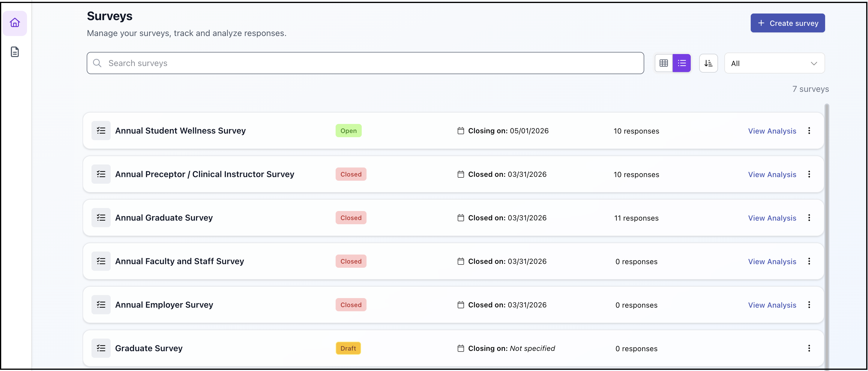Open three-dot menu for Graduate Survey draft
The image size is (868, 371).
coord(809,348)
